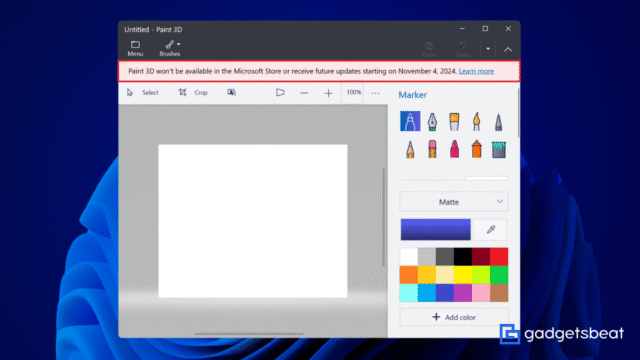Screen dimensions: 640x360
Task: Click the canvas horizontal scrollbar
Action: click(x=249, y=334)
